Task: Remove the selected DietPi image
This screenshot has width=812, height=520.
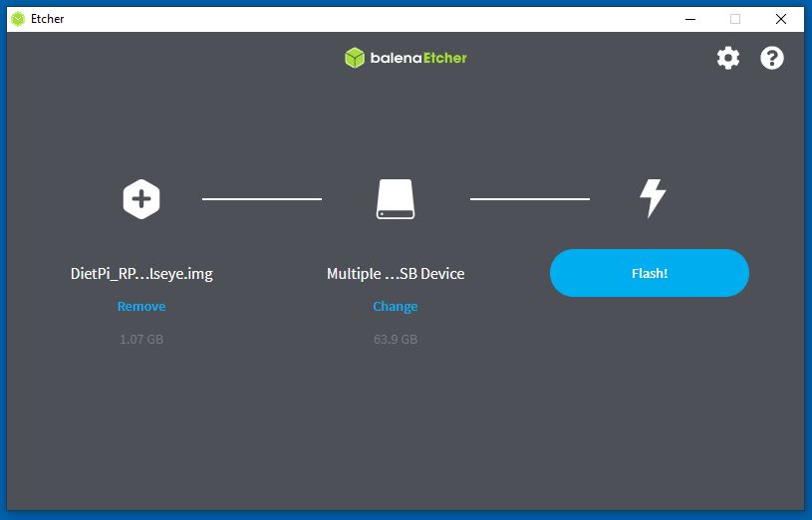Action: point(141,306)
